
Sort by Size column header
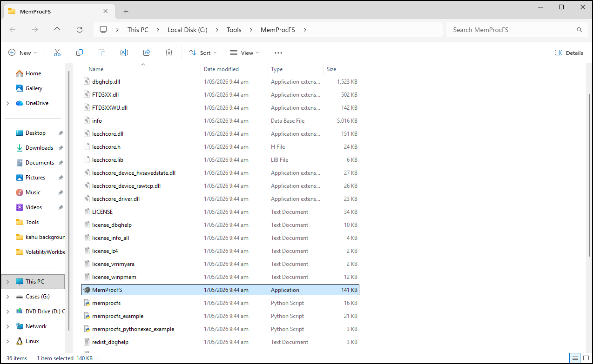click(x=342, y=69)
